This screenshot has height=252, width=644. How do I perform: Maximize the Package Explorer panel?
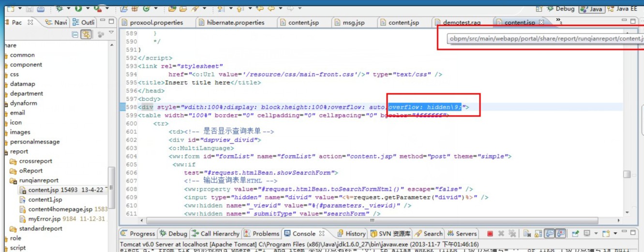coord(111,21)
